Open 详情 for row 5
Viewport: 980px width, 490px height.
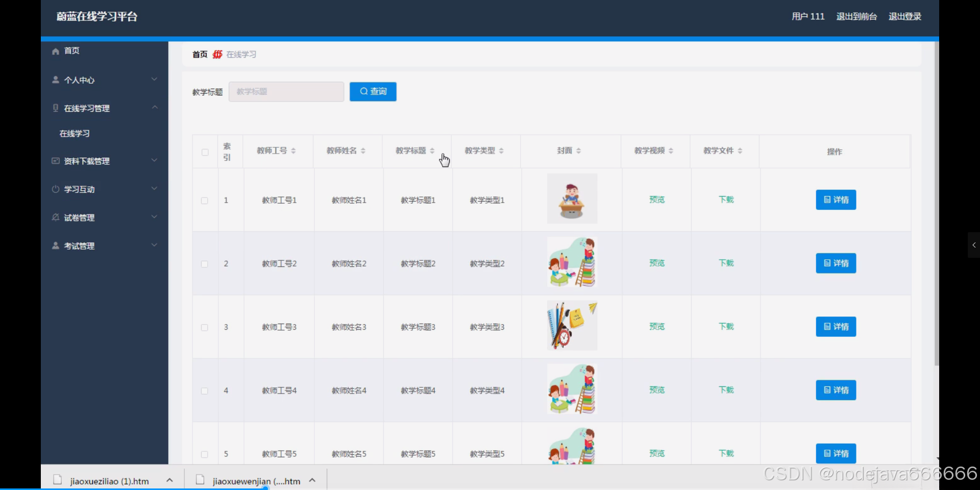pos(836,453)
